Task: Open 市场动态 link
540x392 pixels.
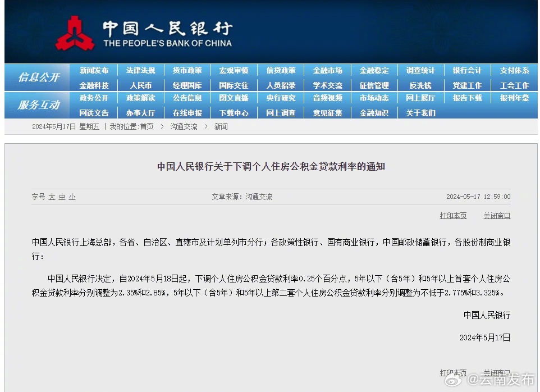Action: click(374, 98)
